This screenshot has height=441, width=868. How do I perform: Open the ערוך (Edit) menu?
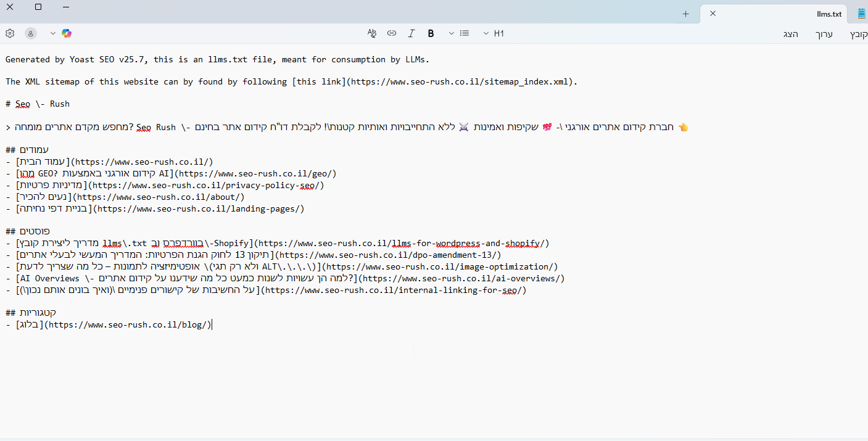(x=824, y=34)
